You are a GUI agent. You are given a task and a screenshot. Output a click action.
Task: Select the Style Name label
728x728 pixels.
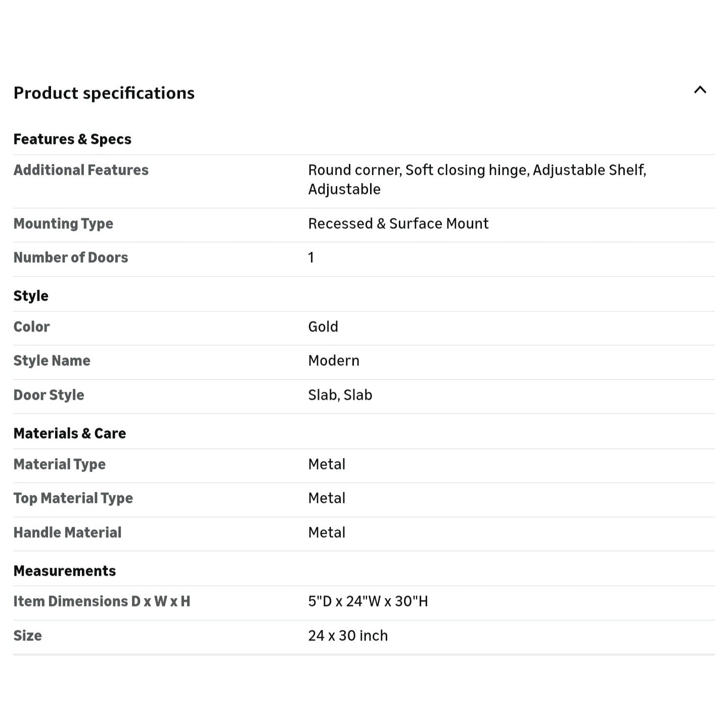(x=52, y=360)
